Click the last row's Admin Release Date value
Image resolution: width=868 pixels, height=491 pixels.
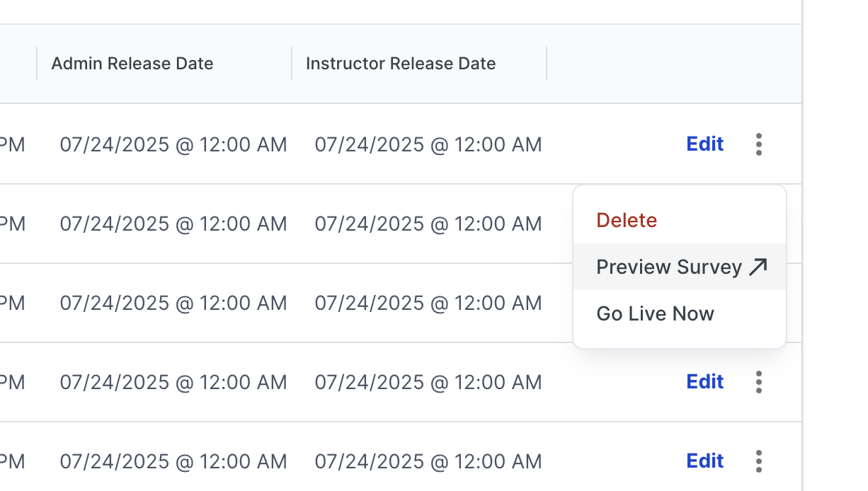click(173, 461)
